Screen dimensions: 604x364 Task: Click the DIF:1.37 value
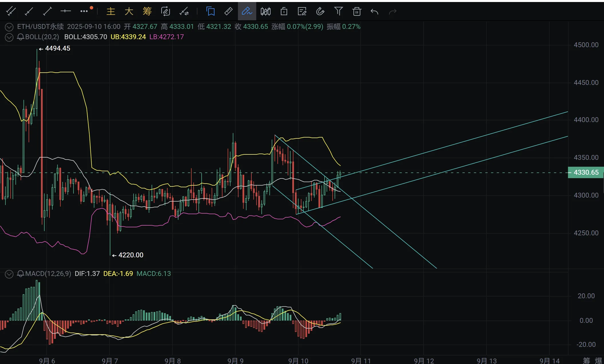87,274
